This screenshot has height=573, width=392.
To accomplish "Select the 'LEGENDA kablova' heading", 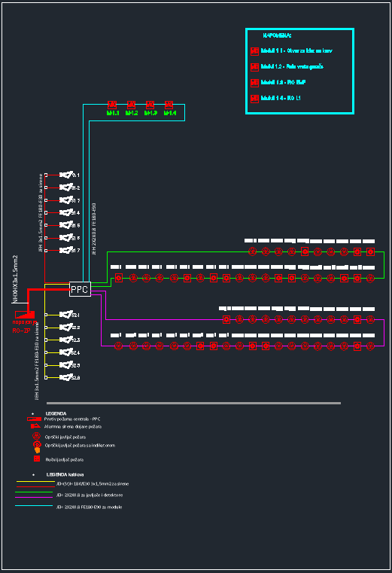I will tap(65, 474).
